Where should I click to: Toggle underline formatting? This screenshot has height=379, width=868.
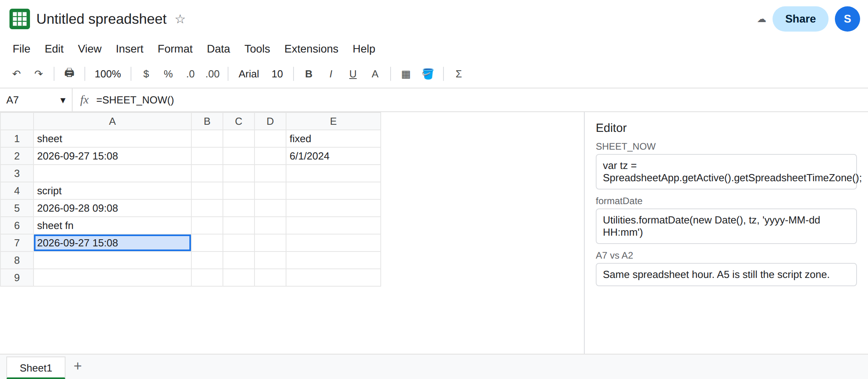click(353, 74)
